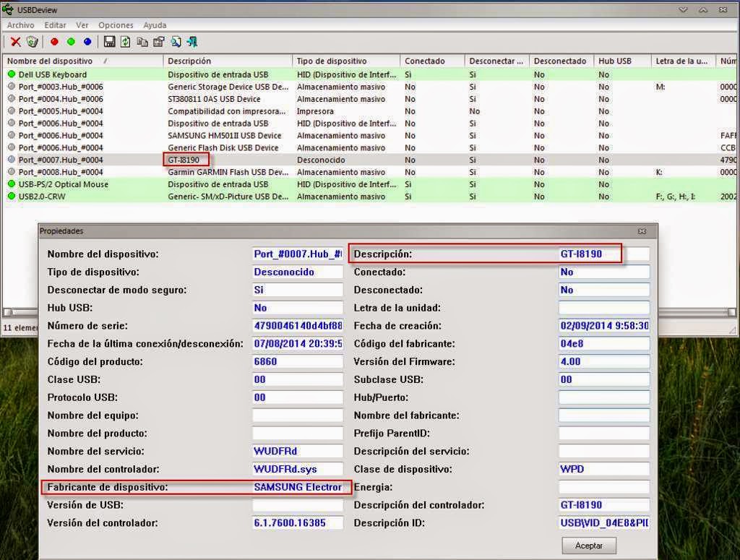Click the red circle disconnect icon
Screen dimensions: 740x560
pos(54,42)
